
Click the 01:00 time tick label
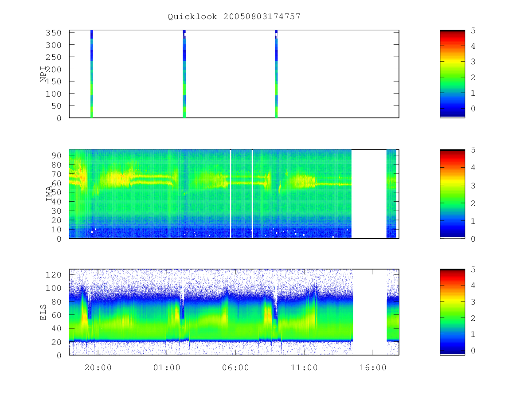coord(166,368)
